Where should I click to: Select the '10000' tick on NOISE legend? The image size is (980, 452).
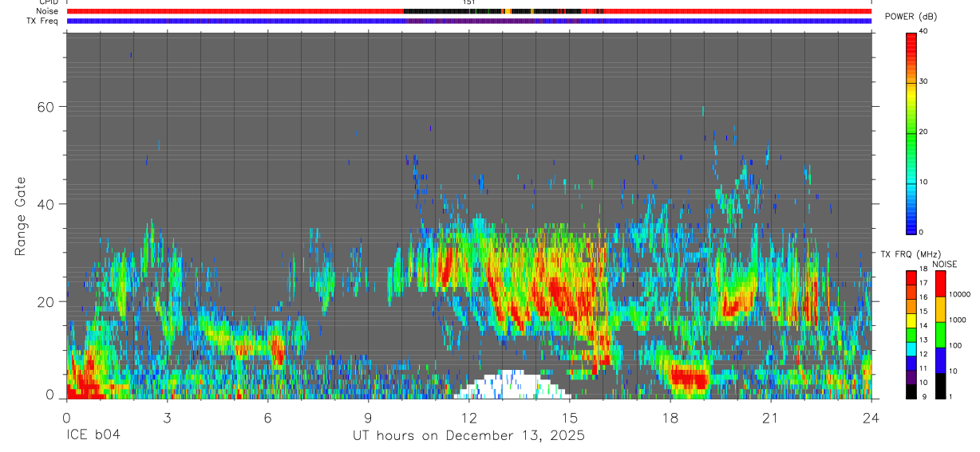[x=959, y=294]
